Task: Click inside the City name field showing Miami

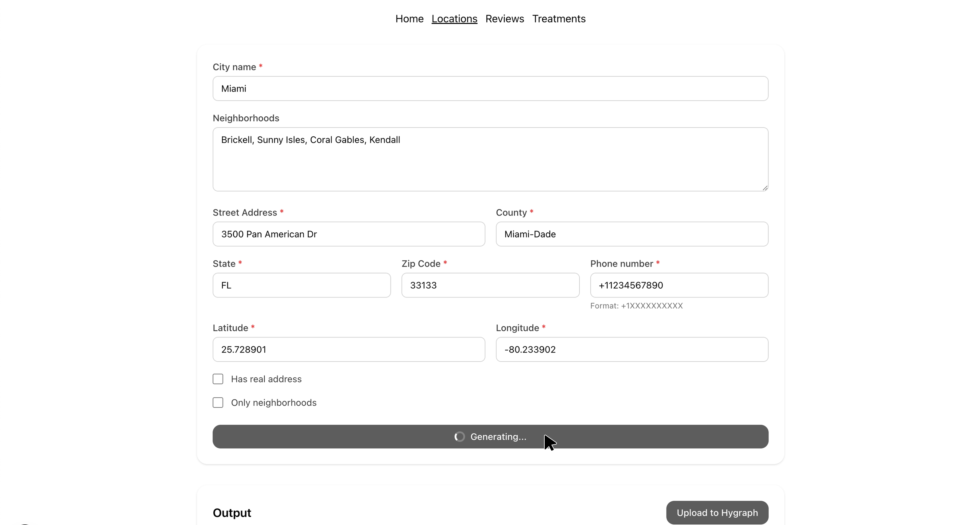Action: pyautogui.click(x=490, y=88)
